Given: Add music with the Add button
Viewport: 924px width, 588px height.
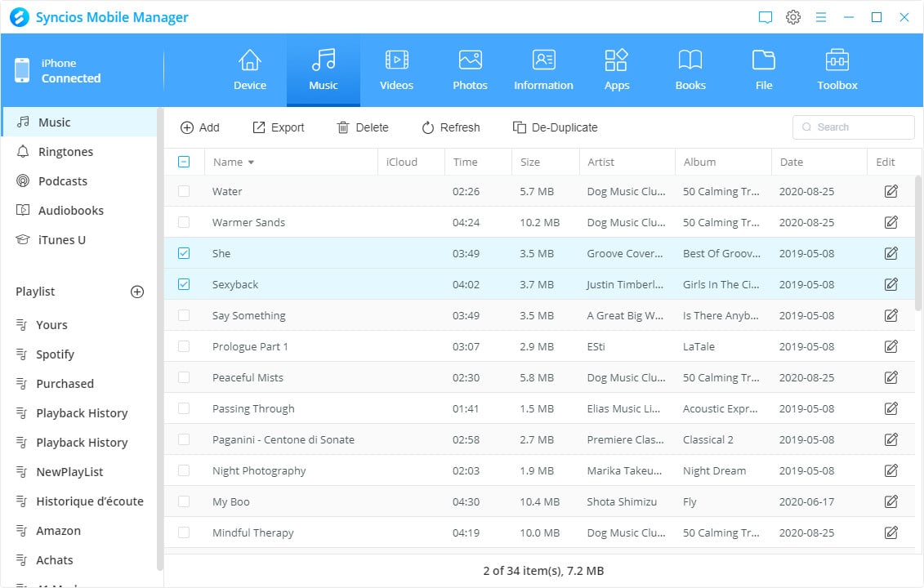Looking at the screenshot, I should pos(200,127).
